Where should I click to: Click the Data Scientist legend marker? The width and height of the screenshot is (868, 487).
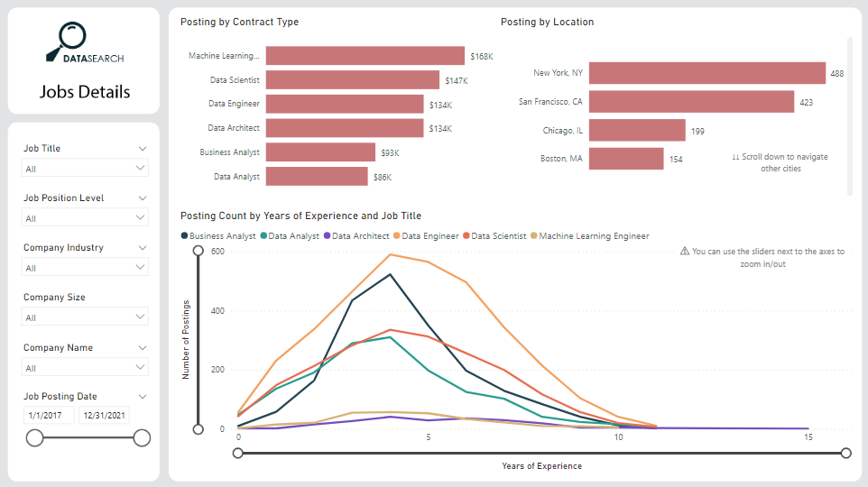click(x=466, y=236)
